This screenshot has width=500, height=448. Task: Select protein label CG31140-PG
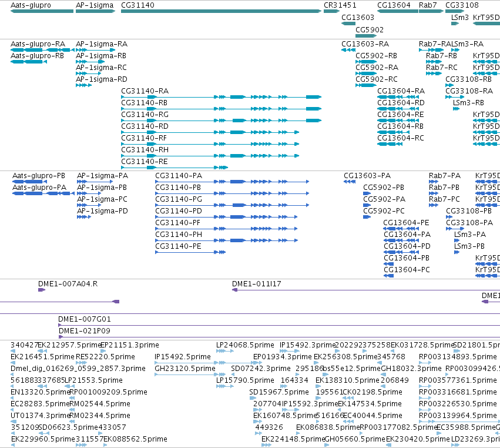179,199
